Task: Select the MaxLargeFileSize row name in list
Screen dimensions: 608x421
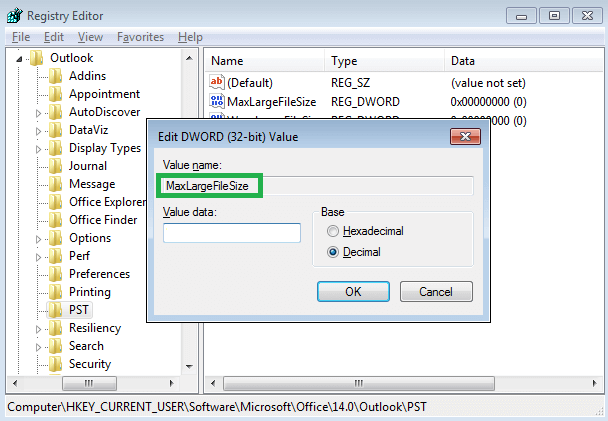Action: (x=271, y=102)
